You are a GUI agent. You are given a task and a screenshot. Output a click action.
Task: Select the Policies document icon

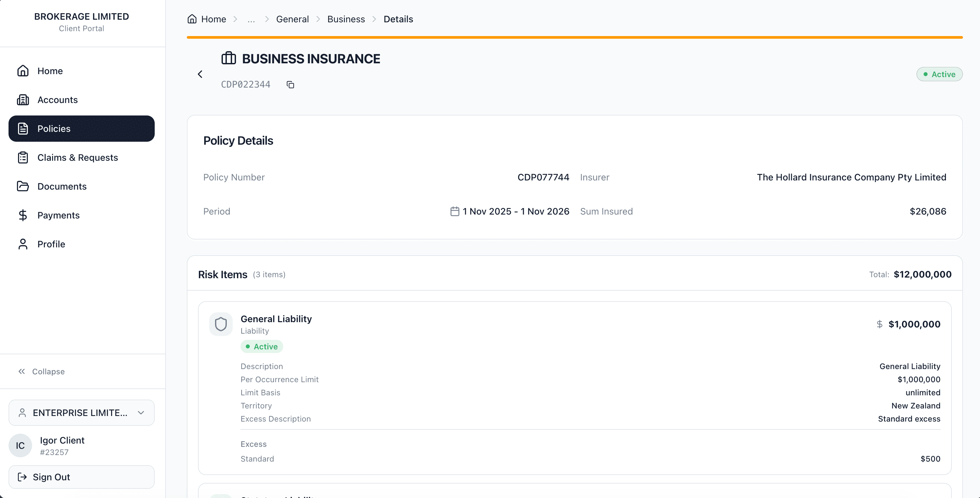23,128
